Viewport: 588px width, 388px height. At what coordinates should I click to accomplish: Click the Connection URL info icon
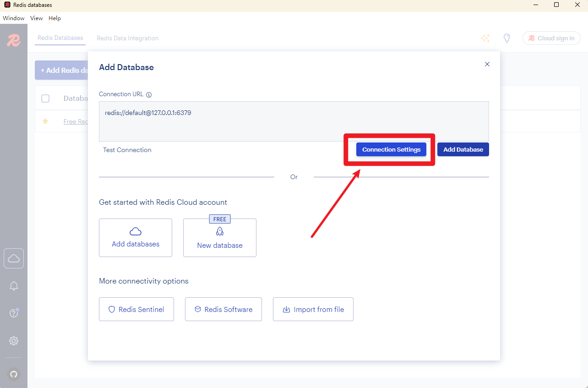pyautogui.click(x=149, y=94)
